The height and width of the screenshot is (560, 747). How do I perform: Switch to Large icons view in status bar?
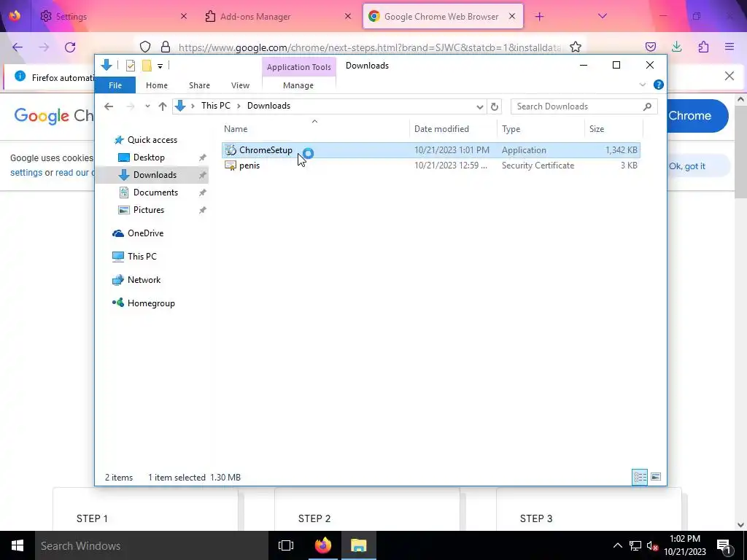[x=656, y=477]
